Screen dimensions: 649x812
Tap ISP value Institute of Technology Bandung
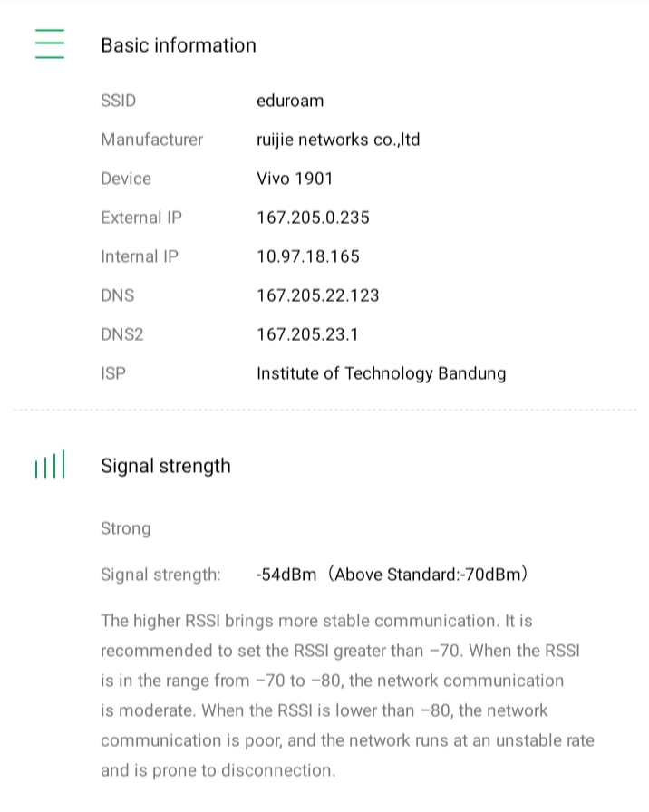point(381,373)
